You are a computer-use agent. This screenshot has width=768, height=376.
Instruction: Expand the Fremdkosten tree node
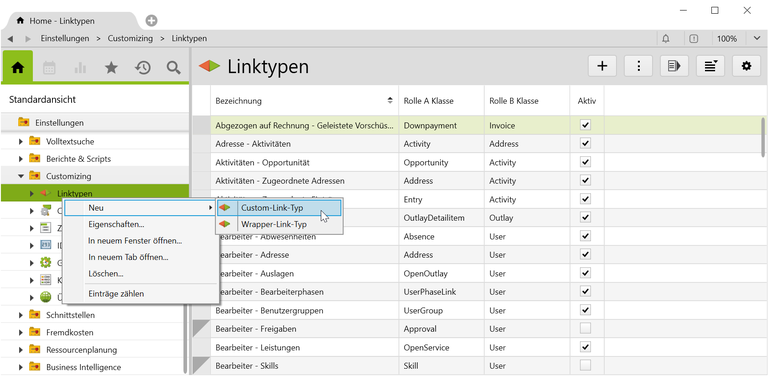click(21, 332)
